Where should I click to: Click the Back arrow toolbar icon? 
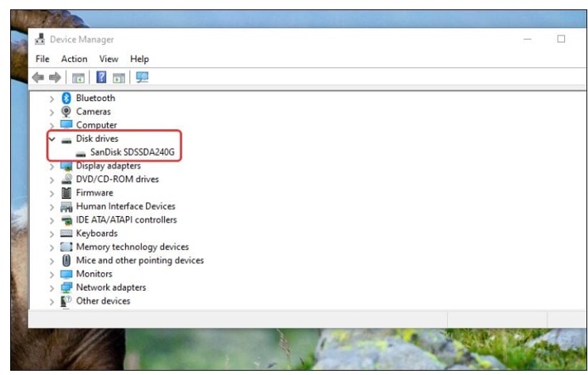point(37,77)
